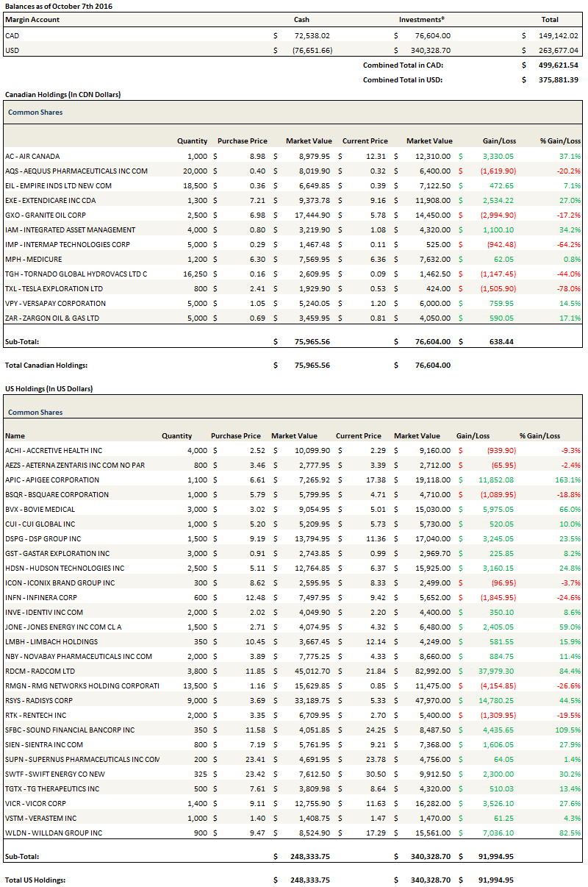
Task: Select the WLDN - WILLDAN GROUP INC row
Action: [x=54, y=833]
